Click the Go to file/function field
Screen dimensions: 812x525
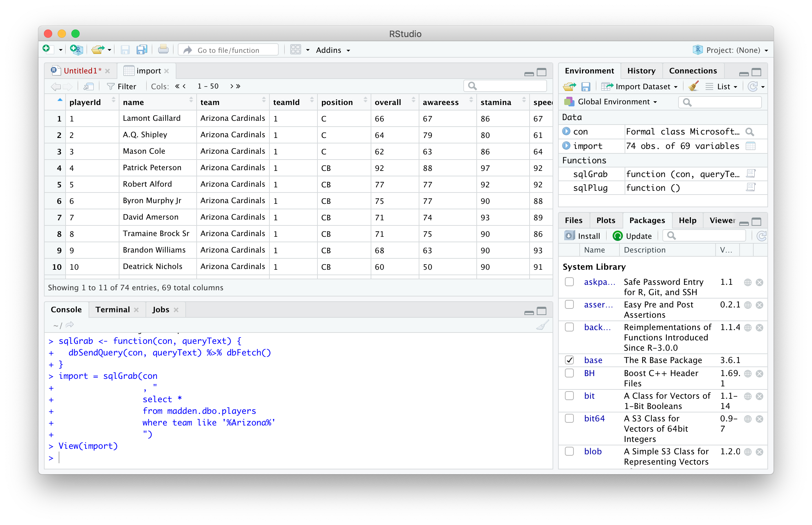(228, 50)
